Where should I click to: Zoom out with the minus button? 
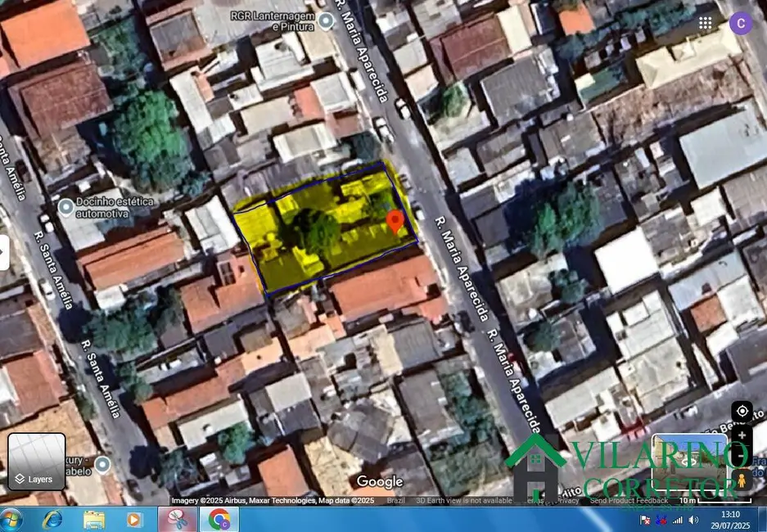[742, 454]
